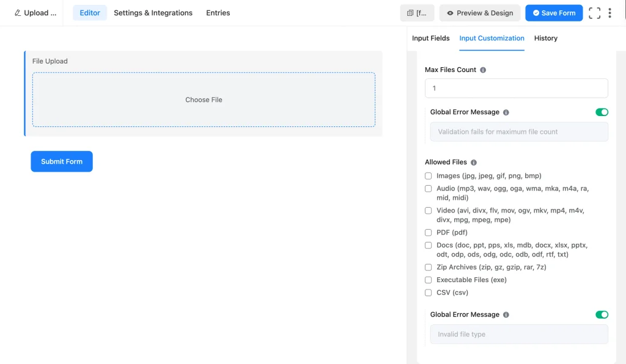Click the maximum file count error message field

pos(519,131)
